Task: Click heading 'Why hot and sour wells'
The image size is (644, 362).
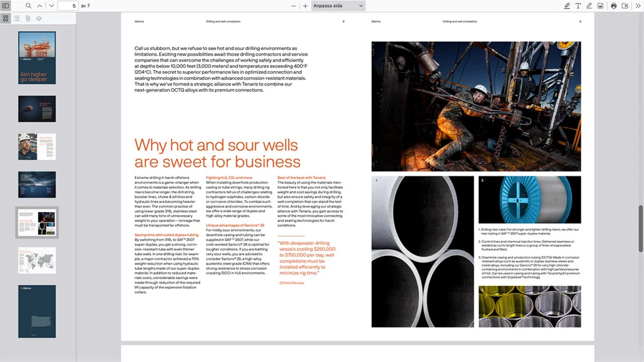Action: [216, 145]
